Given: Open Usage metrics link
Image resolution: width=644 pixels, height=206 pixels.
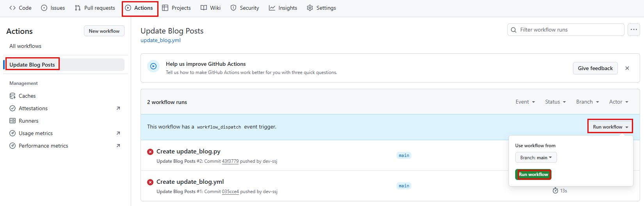Looking at the screenshot, I should coord(36,133).
